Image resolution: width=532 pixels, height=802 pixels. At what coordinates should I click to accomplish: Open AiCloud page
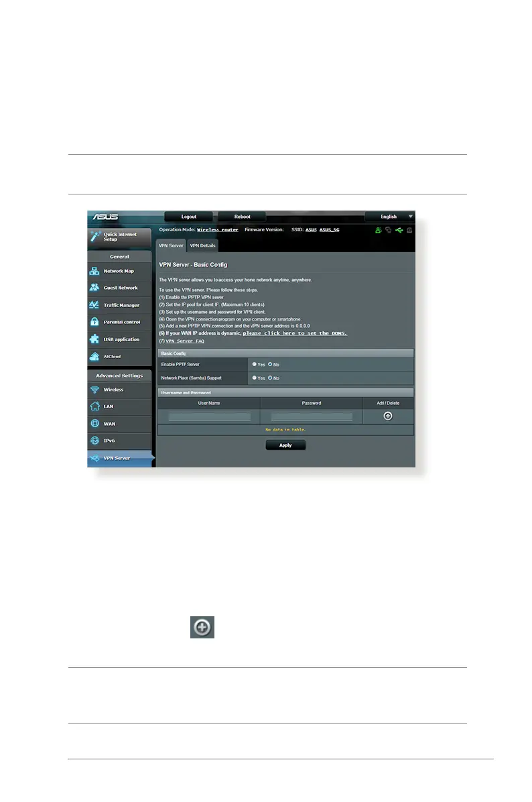(119, 357)
